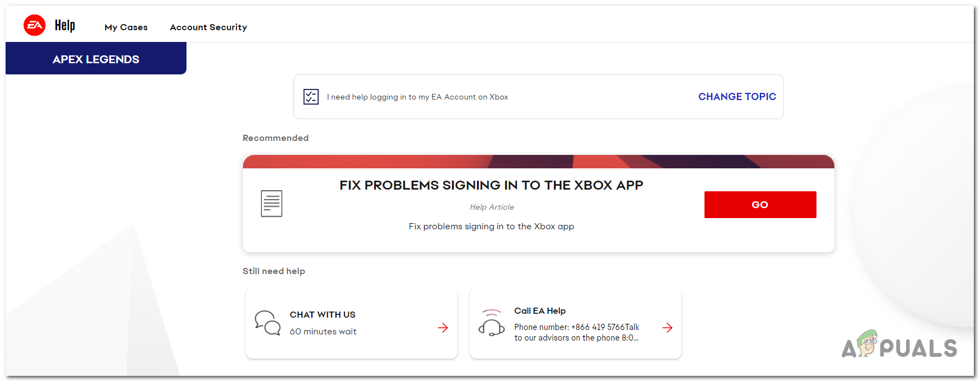Click the red EA logo icon

[35, 25]
